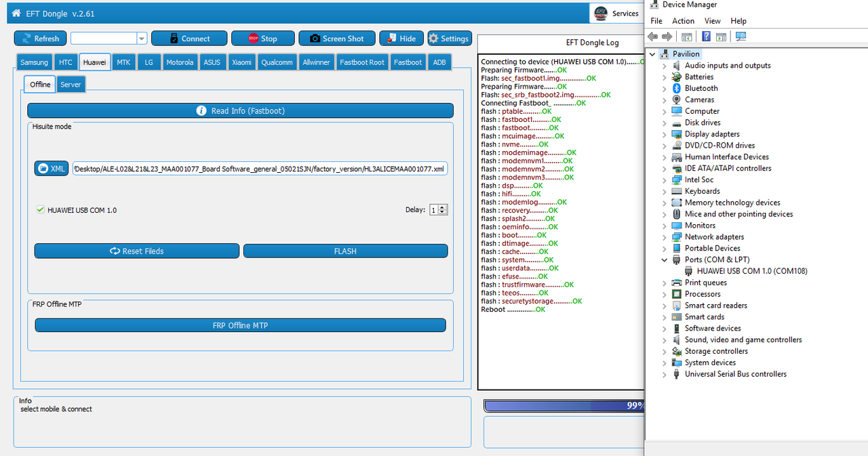Click the Back arrow in Device Manager

[653, 37]
